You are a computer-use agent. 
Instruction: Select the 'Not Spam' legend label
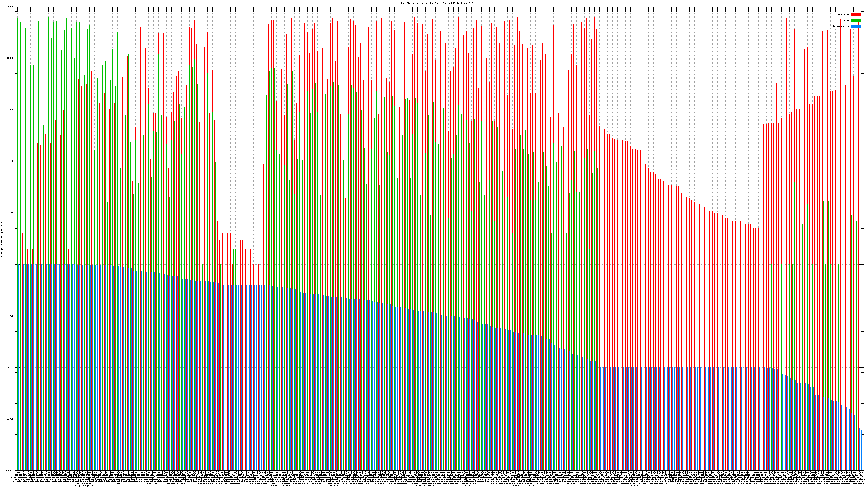(x=844, y=14)
